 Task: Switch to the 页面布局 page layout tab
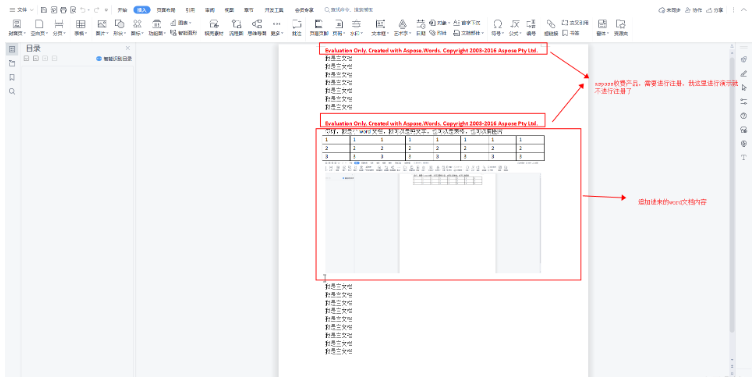pyautogui.click(x=165, y=10)
